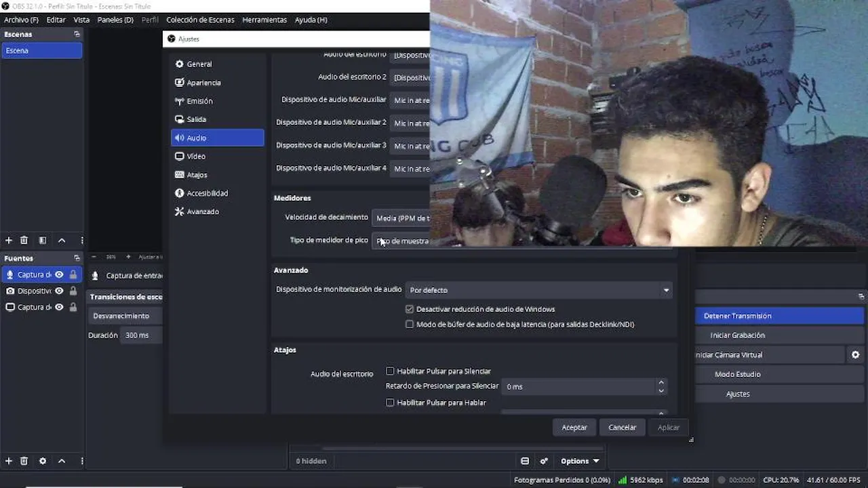Image resolution: width=868 pixels, height=488 pixels.
Task: Pop out the Fuentes dock with its header icon
Action: click(77, 258)
